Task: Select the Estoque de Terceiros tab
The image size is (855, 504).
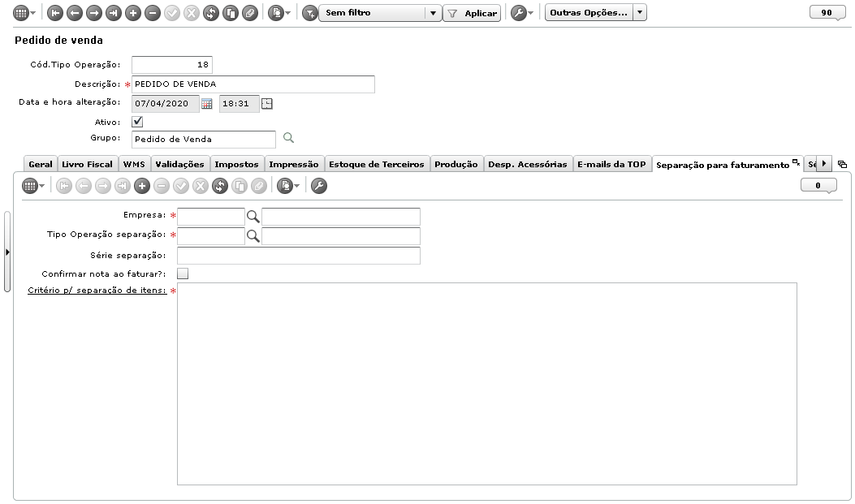Action: [x=377, y=164]
